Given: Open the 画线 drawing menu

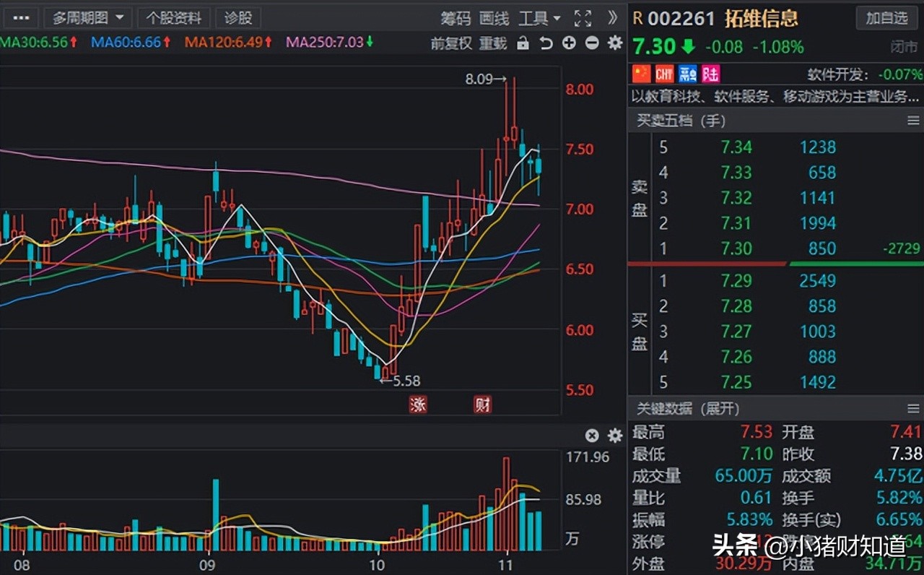Looking at the screenshot, I should (494, 18).
